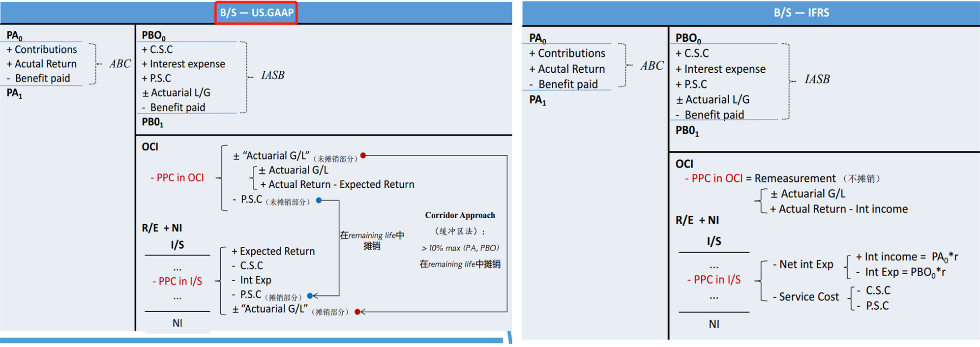This screenshot has height=347, width=980.
Task: Click blue dot beside amortized P.S.C in I/S
Action: coord(310,295)
